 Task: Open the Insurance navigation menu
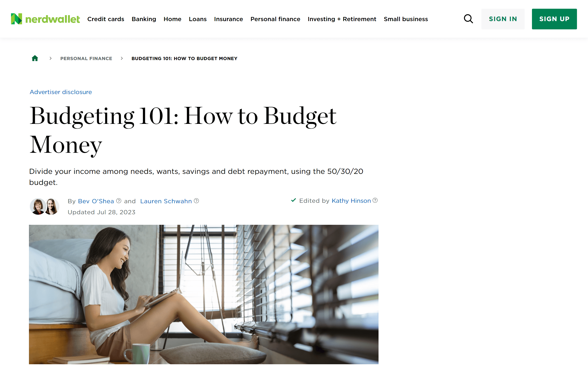tap(228, 19)
